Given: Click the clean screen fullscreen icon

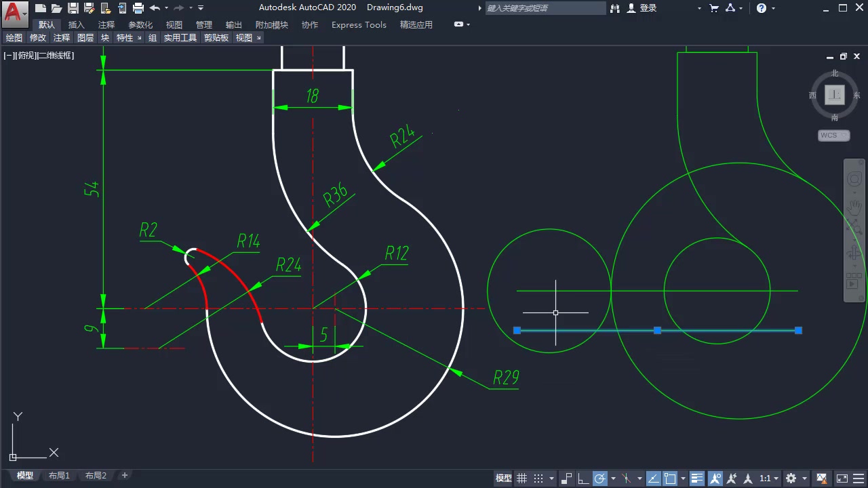Looking at the screenshot, I should pos(842,478).
